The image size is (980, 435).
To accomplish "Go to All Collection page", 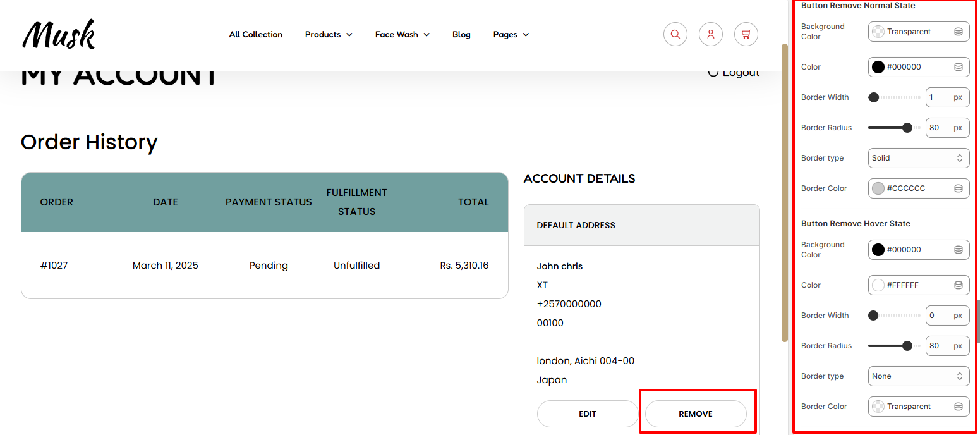I will pyautogui.click(x=256, y=34).
